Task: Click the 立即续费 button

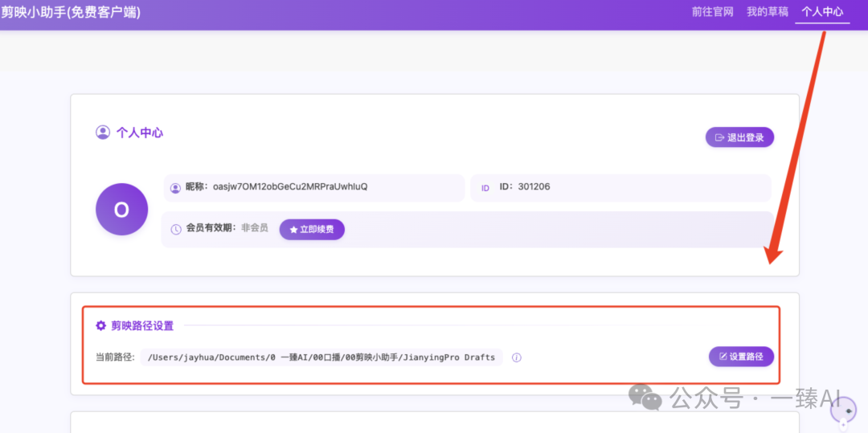Action: tap(312, 230)
